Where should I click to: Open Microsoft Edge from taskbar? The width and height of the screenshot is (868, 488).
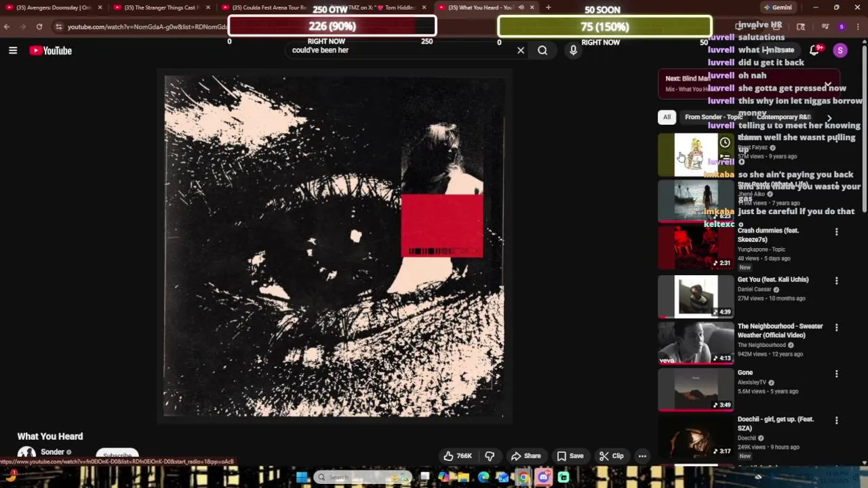pyautogui.click(x=484, y=477)
